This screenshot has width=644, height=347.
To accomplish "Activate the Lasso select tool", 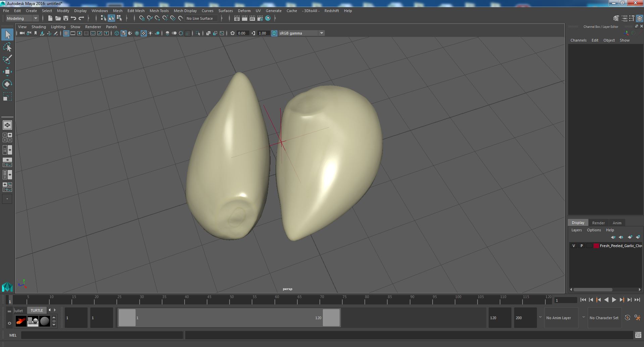I will [7, 47].
